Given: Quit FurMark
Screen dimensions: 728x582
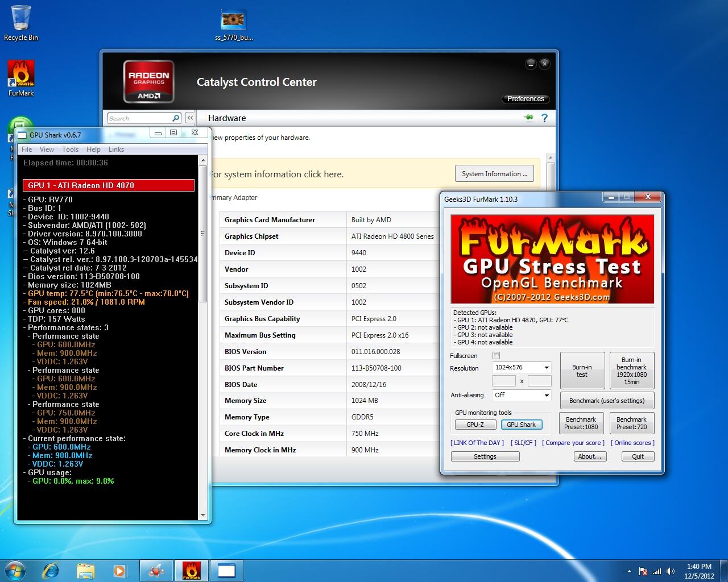Looking at the screenshot, I should [x=638, y=456].
